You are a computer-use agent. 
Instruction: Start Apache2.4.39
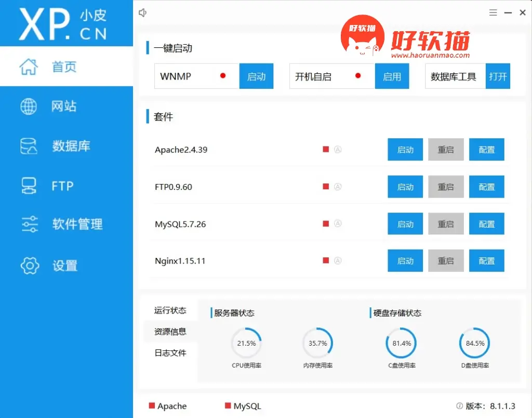405,149
